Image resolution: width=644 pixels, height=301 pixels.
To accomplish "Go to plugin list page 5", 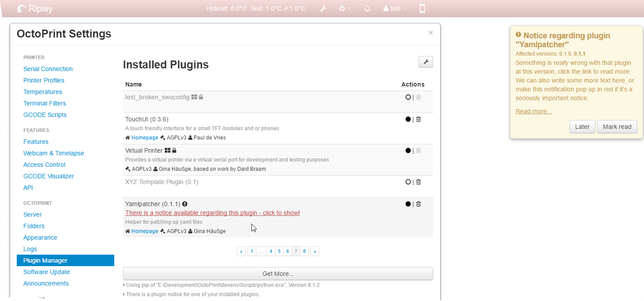I will point(279,251).
